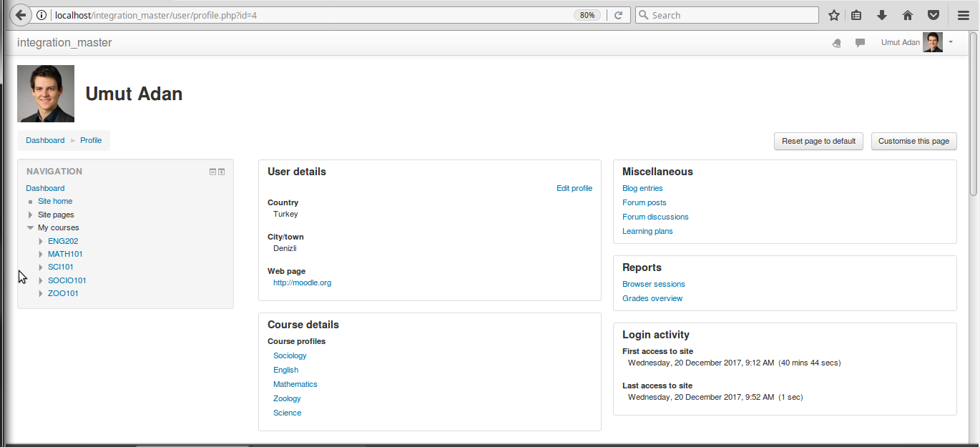Expand the SCI101 course node
This screenshot has width=980, height=447.
(x=41, y=267)
